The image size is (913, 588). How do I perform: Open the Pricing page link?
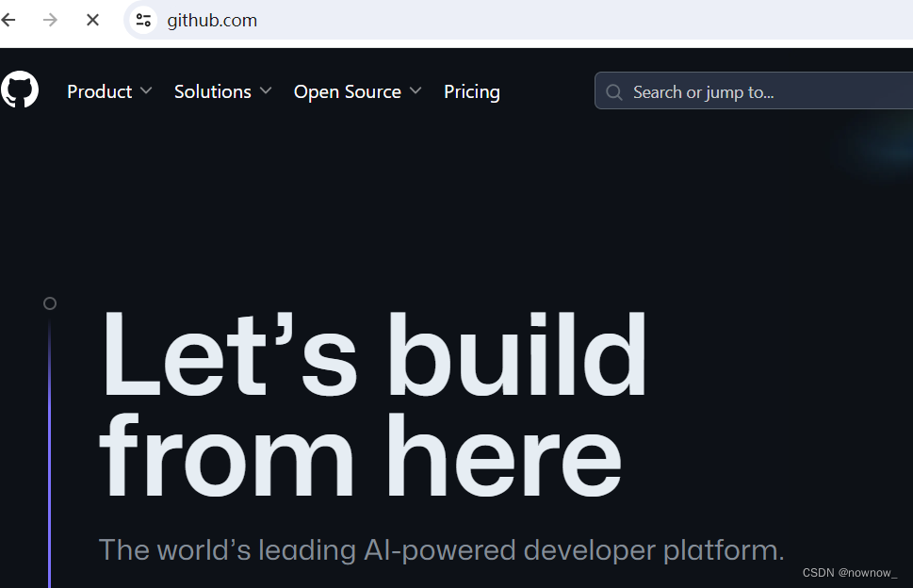click(472, 91)
